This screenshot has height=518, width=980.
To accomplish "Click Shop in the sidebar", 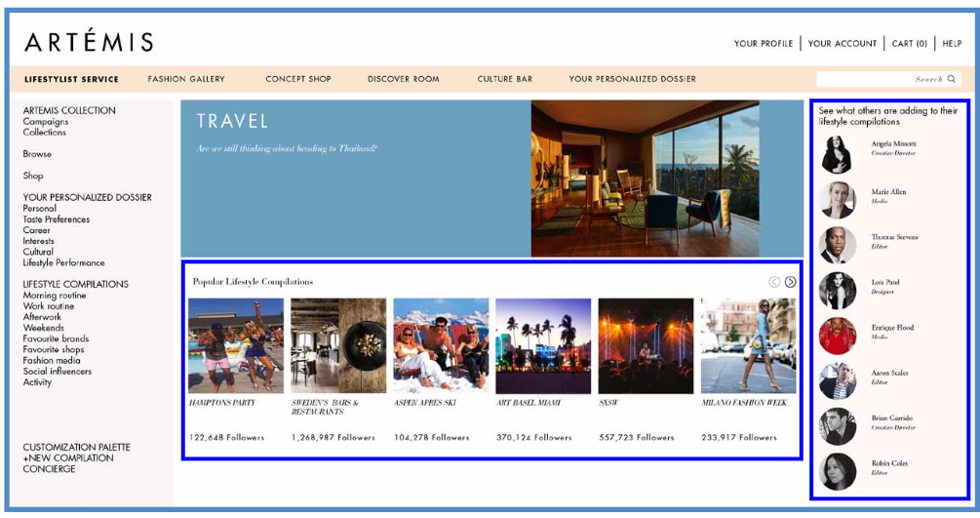I will tap(33, 176).
